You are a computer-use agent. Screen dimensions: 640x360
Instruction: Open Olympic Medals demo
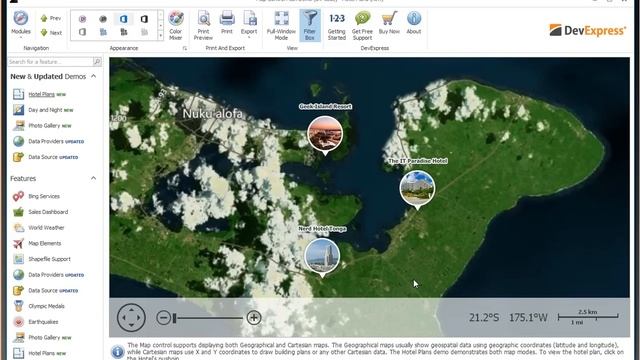[38, 306]
